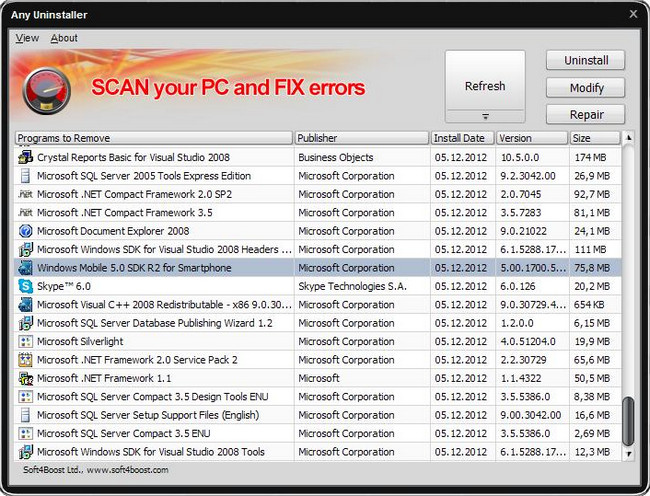Open the View menu
Image resolution: width=650 pixels, height=496 pixels.
tap(27, 38)
